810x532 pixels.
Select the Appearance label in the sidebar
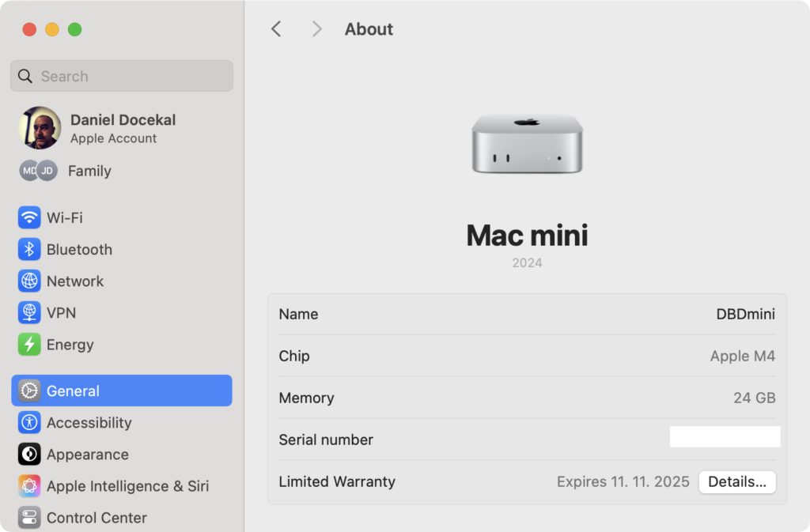88,455
